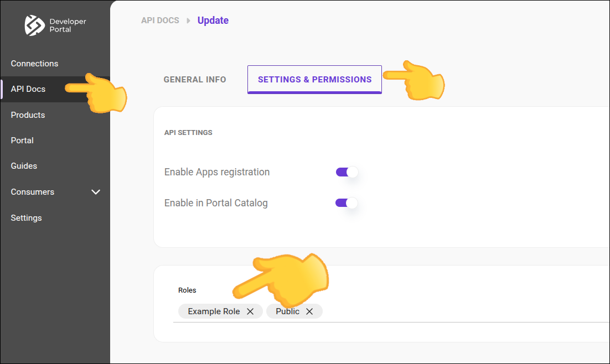This screenshot has height=364, width=610.
Task: Disable the Enable in Portal Catalog switch
Action: coord(347,202)
